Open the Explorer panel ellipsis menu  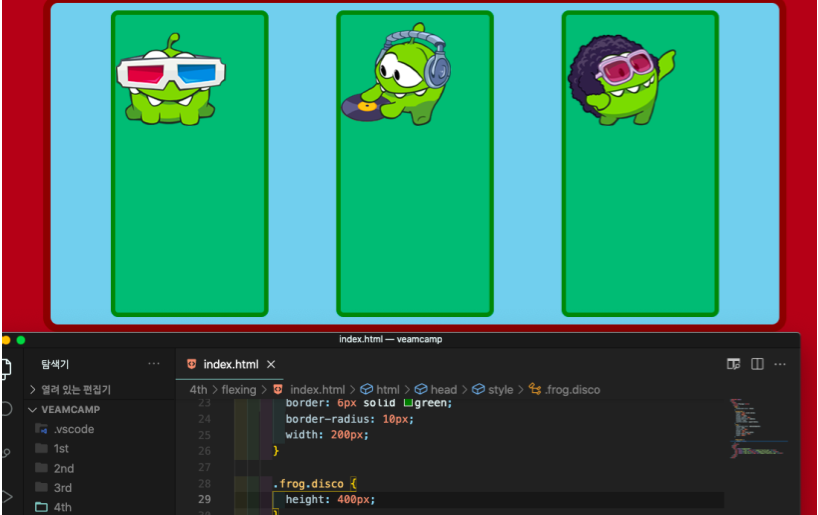coord(154,364)
